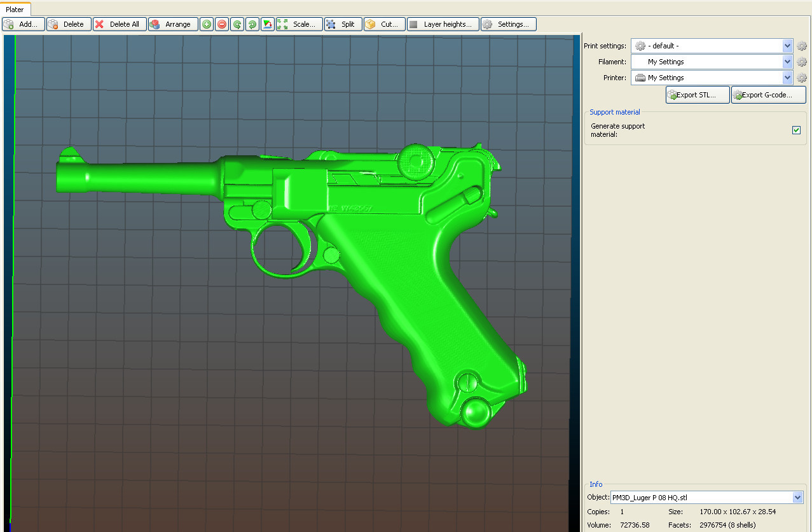Open the rotate around axis icon
812x532 pixels.
point(268,24)
